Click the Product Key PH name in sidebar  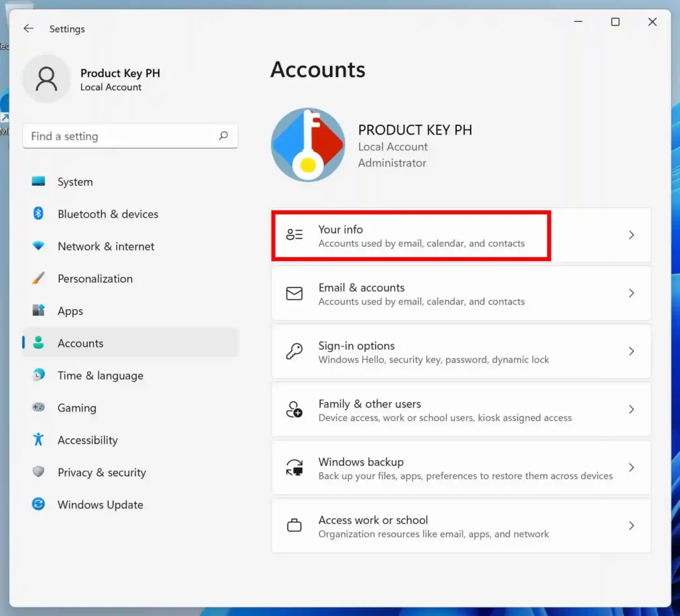pos(120,73)
